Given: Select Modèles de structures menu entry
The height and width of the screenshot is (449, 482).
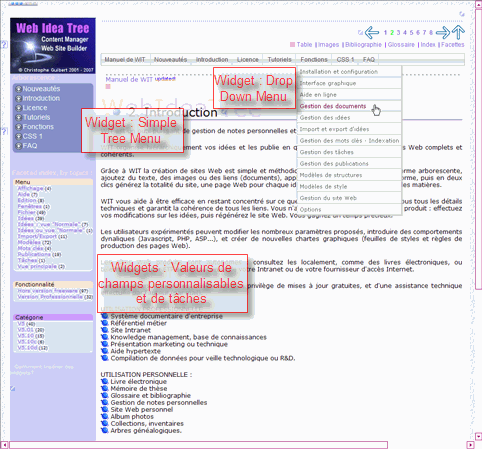Looking at the screenshot, I should coord(349,175).
